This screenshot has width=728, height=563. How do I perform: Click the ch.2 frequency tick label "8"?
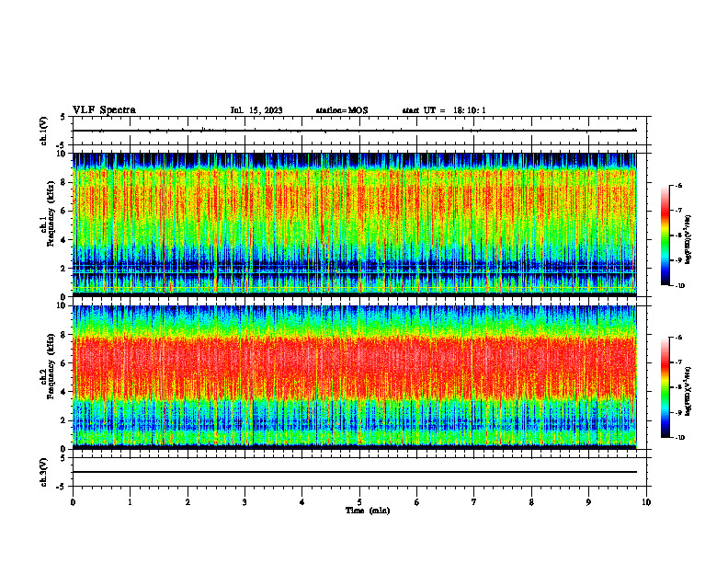[64, 335]
